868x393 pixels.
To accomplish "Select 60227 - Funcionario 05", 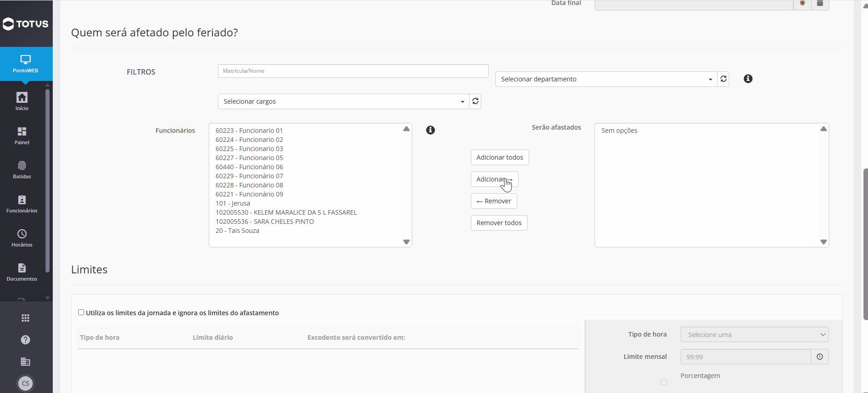I will [249, 158].
